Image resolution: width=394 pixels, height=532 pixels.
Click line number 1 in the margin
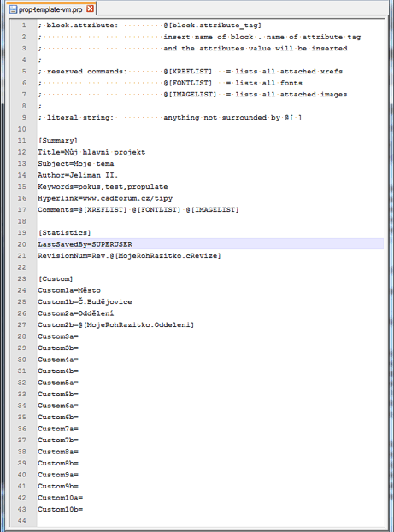24,25
